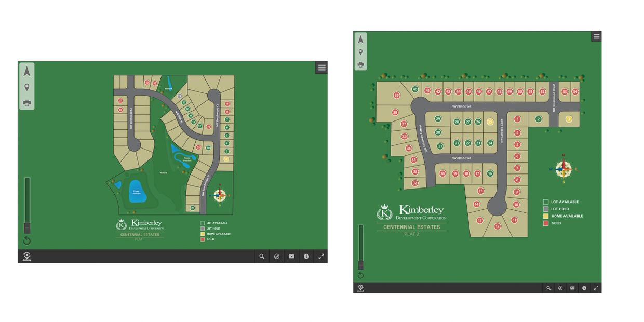Reset the view with Plat 1 rotate arrow
644x322 pixels.
click(27, 241)
